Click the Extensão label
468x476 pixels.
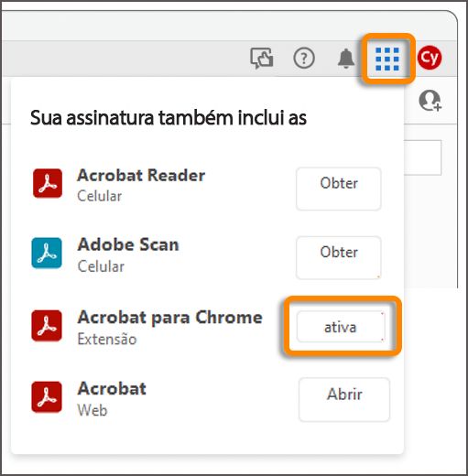click(x=107, y=340)
